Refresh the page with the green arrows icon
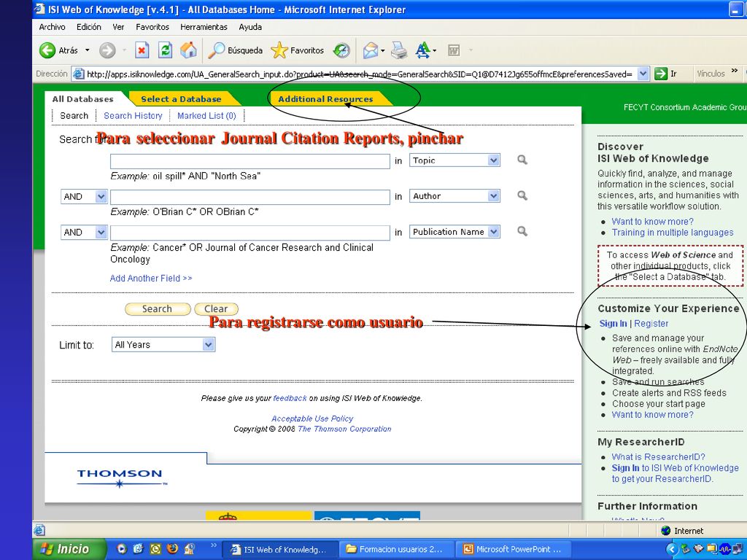This screenshot has width=747, height=560. click(166, 50)
